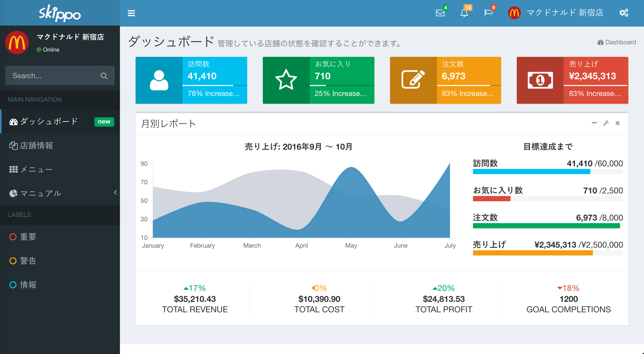
Task: Open the mail envelope notifications
Action: click(440, 13)
